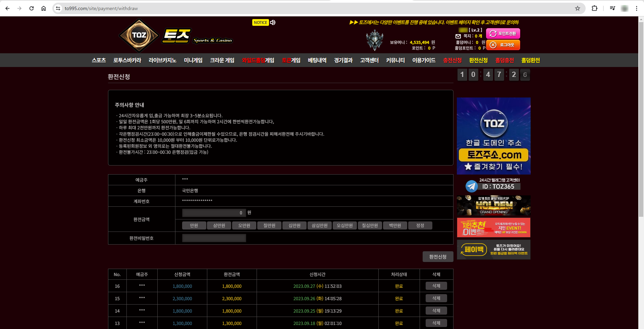
Task: Delete row No. 14 with 삭제
Action: [x=436, y=311]
